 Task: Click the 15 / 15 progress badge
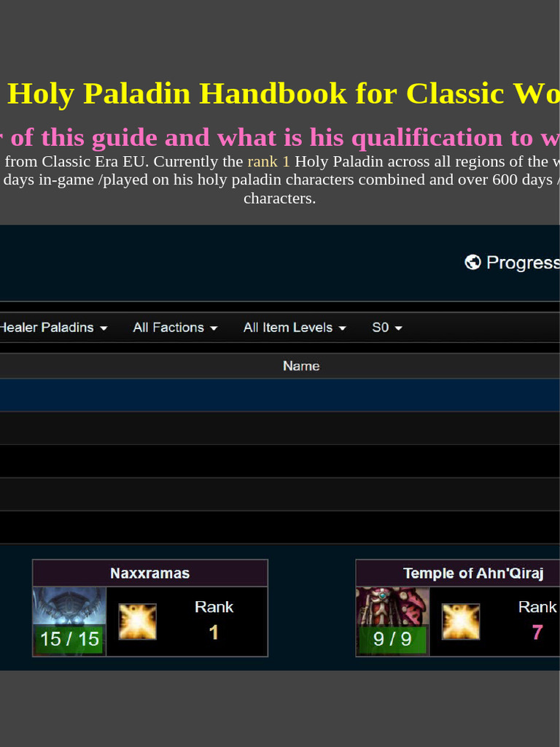click(x=69, y=639)
